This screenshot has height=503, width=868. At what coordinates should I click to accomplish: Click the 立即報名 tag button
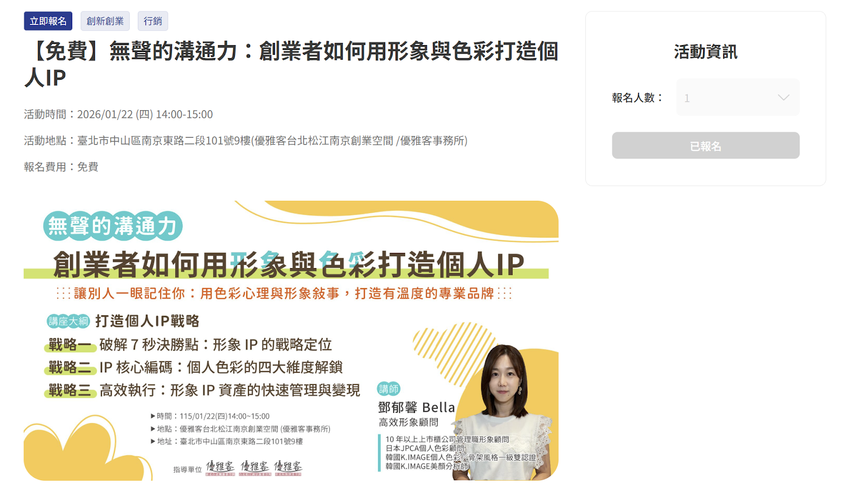coord(48,21)
